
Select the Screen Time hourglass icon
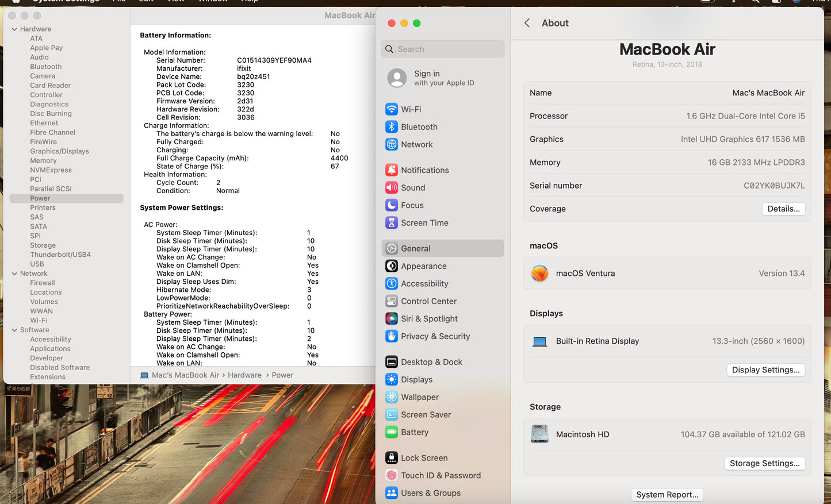point(392,223)
